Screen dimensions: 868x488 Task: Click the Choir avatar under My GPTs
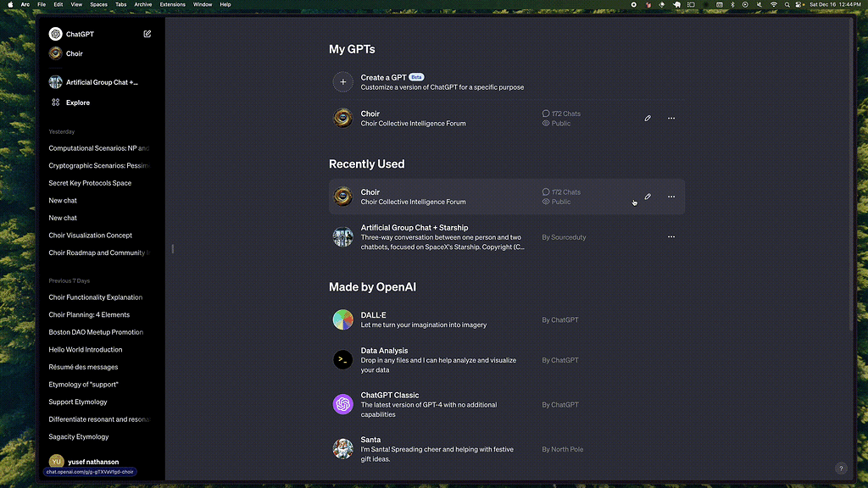click(x=342, y=118)
